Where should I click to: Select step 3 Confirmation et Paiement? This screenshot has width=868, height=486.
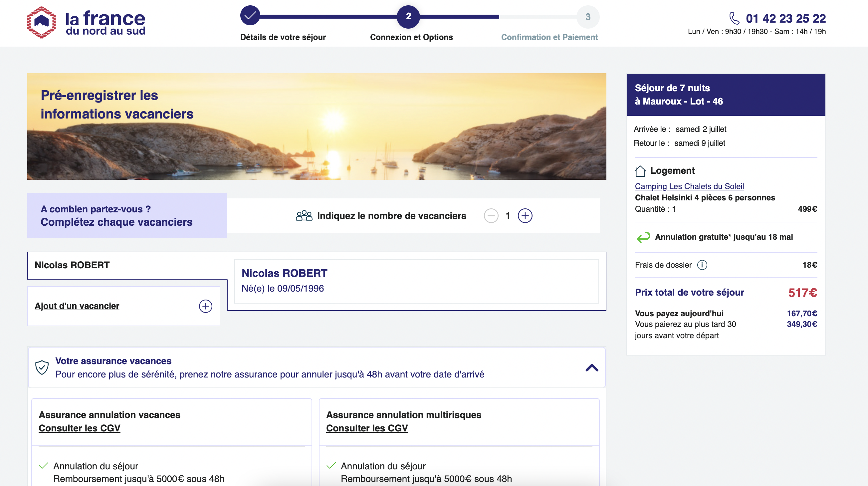[588, 17]
